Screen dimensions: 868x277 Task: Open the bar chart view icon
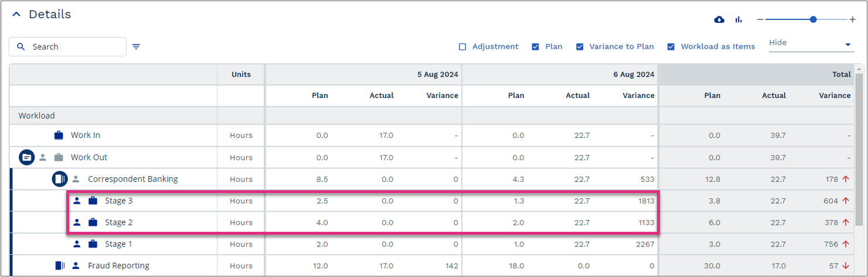pos(738,20)
